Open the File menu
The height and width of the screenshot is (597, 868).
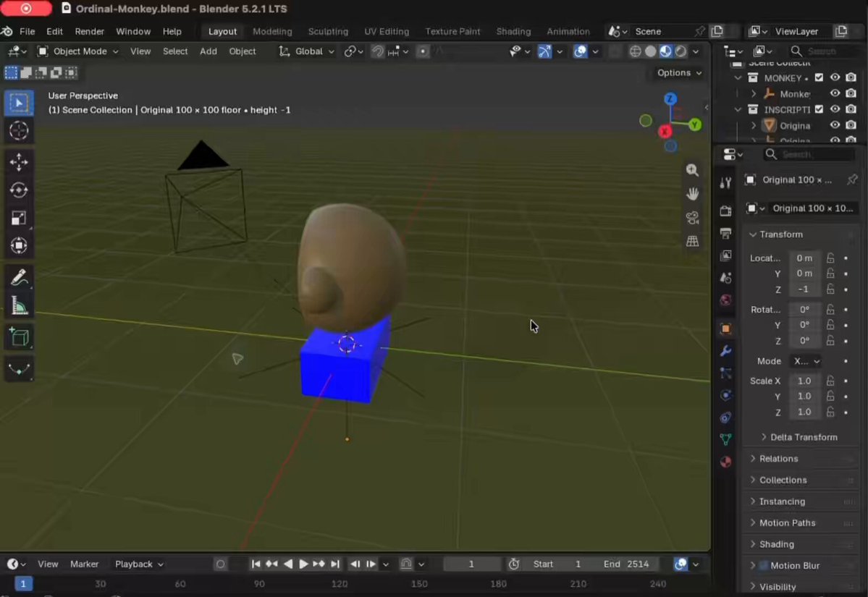click(27, 32)
